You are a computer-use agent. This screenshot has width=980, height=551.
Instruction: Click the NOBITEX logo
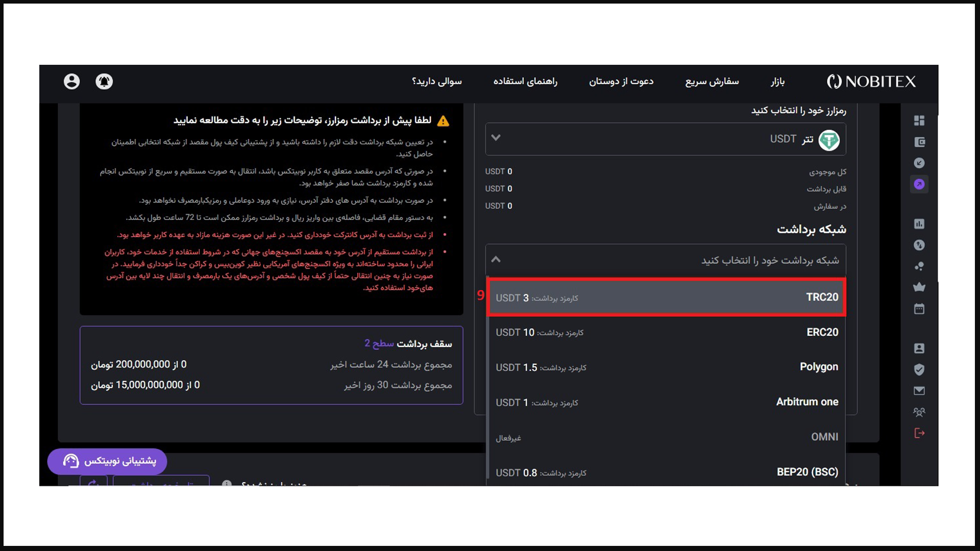pyautogui.click(x=871, y=82)
